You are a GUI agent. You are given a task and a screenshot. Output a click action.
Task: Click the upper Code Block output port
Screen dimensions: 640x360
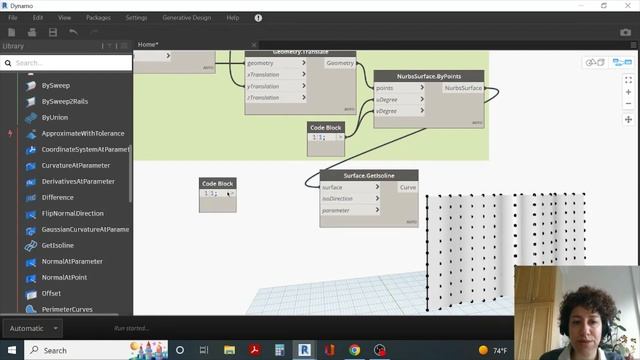(x=340, y=138)
